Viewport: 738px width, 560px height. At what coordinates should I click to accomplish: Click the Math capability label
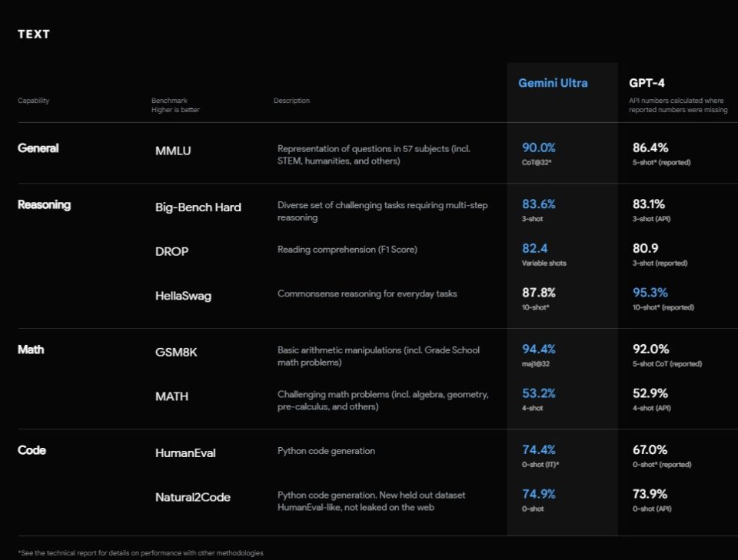[x=31, y=350]
